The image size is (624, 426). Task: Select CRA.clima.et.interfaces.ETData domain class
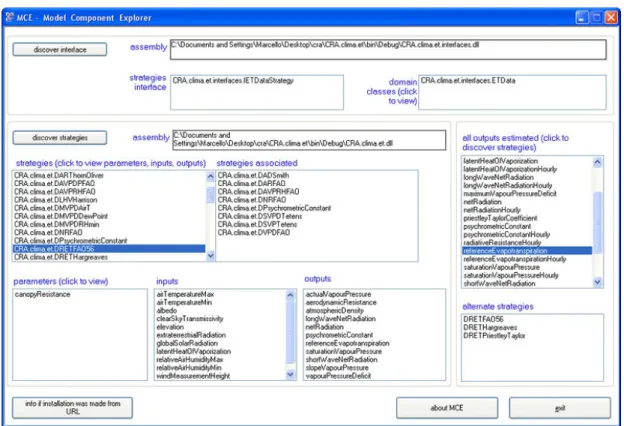(x=468, y=80)
